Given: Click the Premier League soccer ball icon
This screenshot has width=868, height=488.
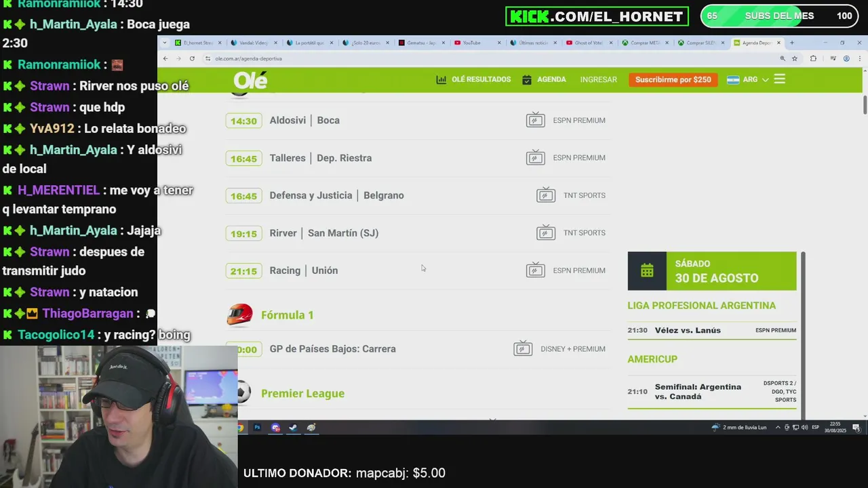Looking at the screenshot, I should coord(243,392).
